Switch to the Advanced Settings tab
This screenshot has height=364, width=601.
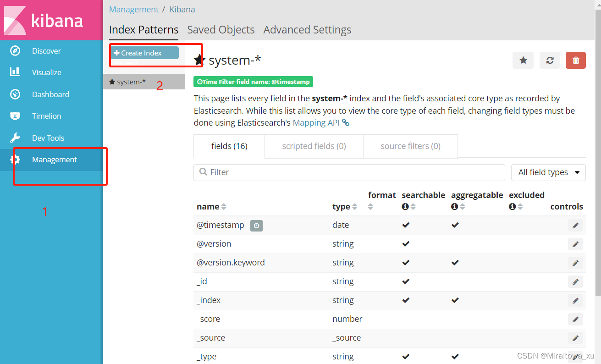pos(307,30)
